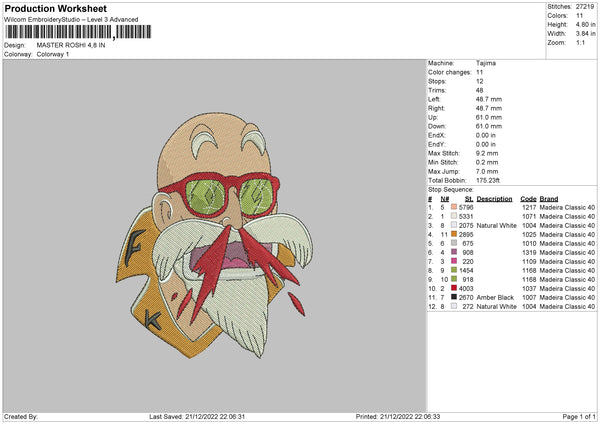600x424 pixels.
Task: Click the Height value 4.80 in
Action: pos(585,24)
